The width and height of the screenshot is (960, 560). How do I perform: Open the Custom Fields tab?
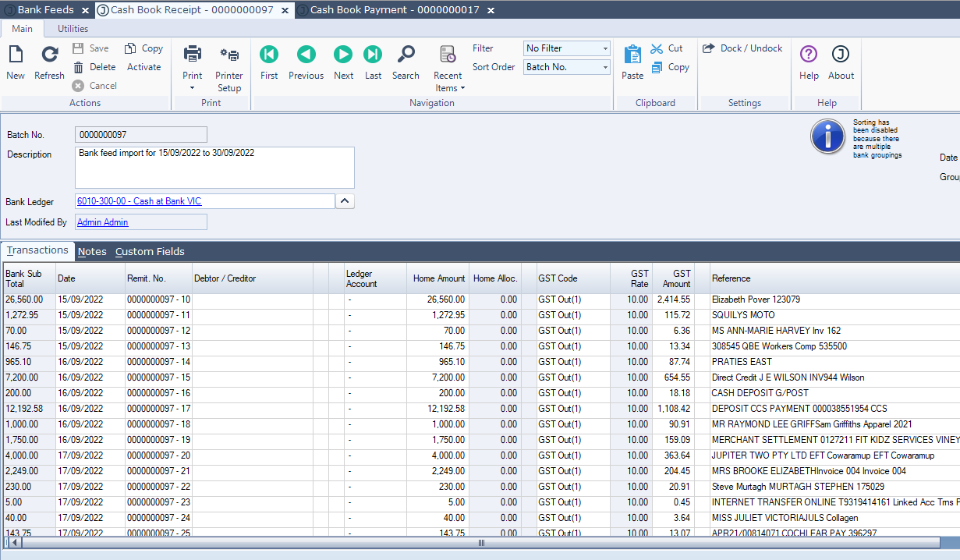[x=150, y=251]
